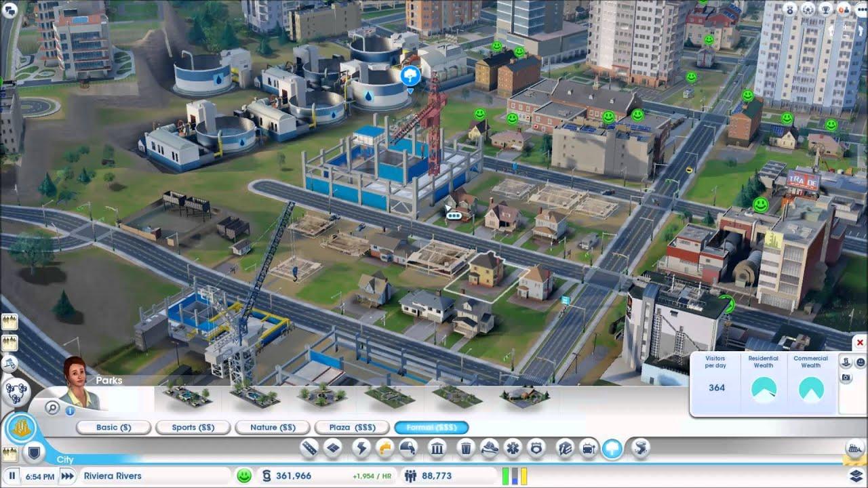The height and width of the screenshot is (488, 868).
Task: Choose the third formal park thumbnail
Action: pos(323,396)
